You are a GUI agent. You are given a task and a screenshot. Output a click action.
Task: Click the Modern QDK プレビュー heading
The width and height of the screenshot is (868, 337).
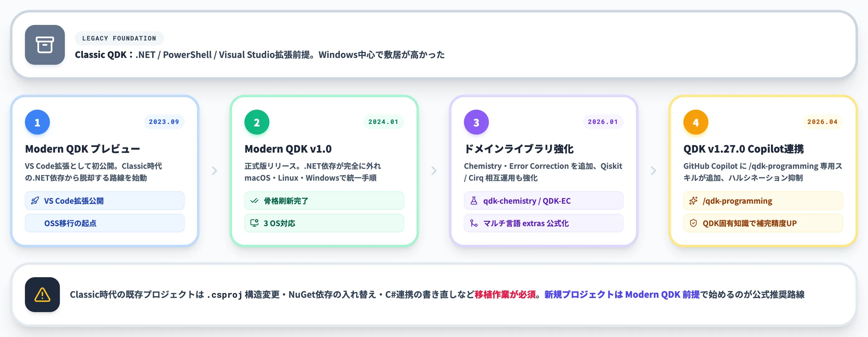tap(83, 149)
